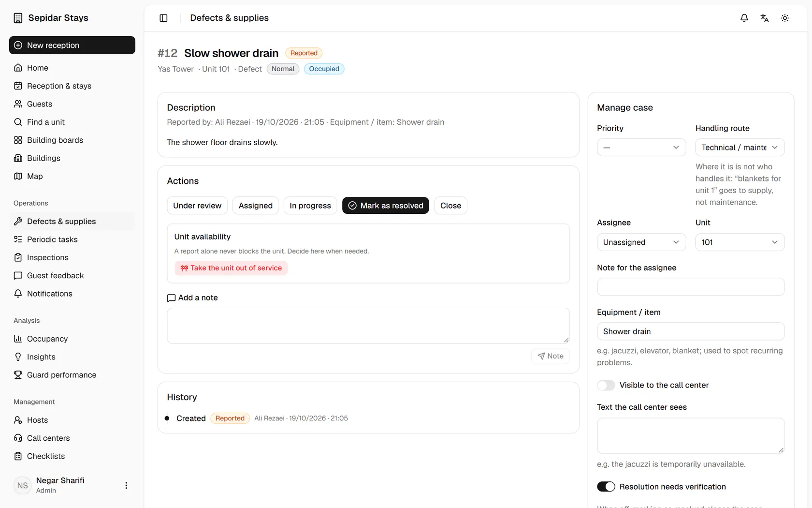Switch theme with the sun icon
Screen dimensions: 812x508
coord(785,18)
